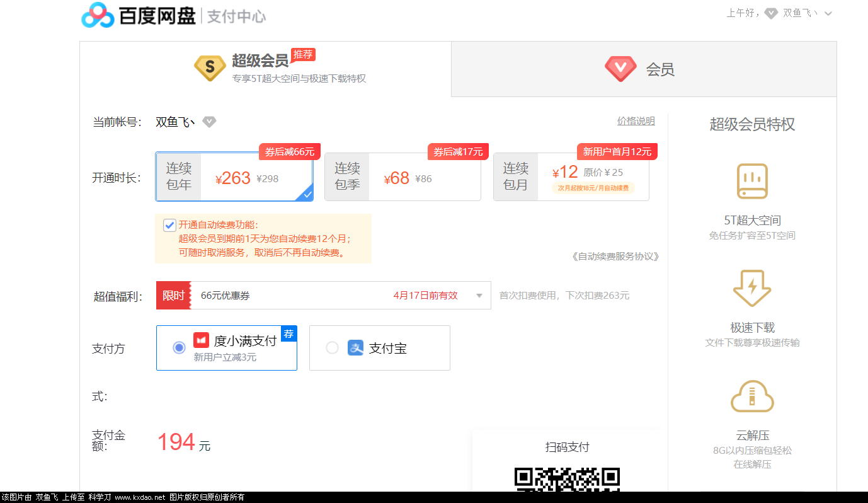Switch to the 会员 tab
The image size is (868, 503).
[644, 69]
